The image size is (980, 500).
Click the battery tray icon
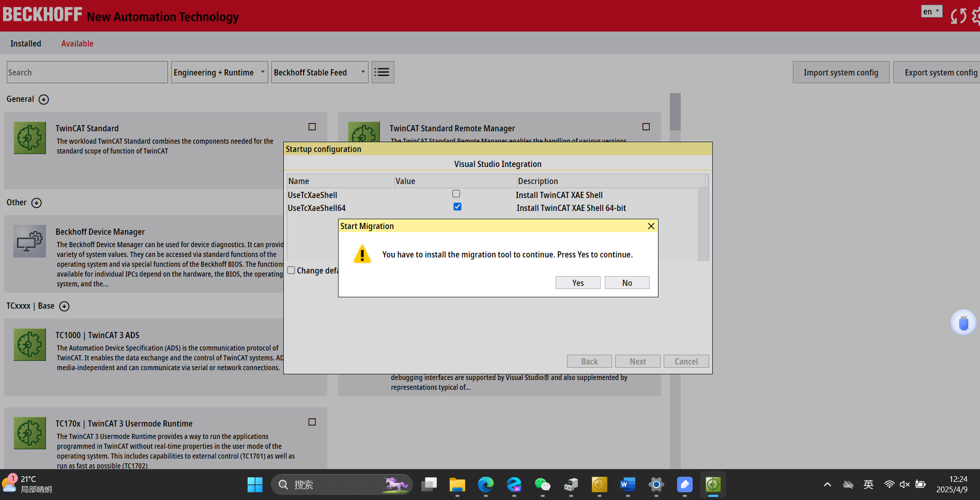[x=921, y=484]
